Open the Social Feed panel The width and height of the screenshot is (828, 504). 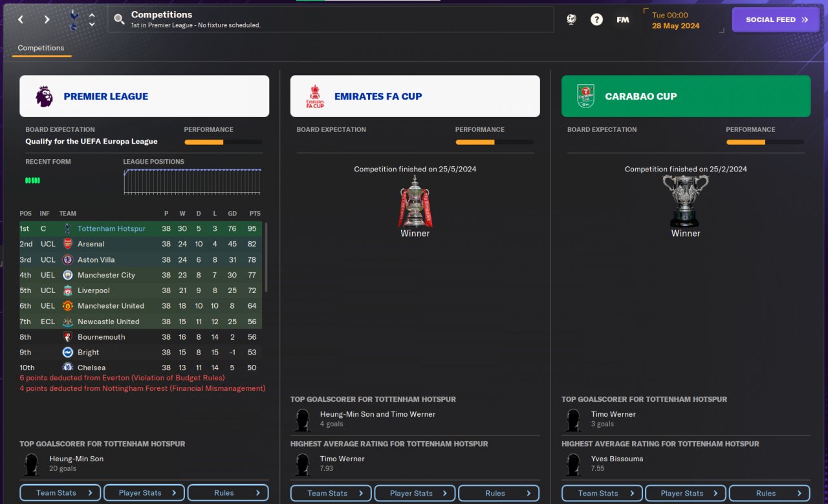coord(776,19)
